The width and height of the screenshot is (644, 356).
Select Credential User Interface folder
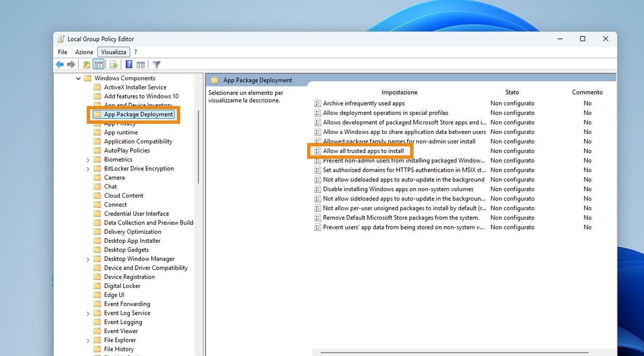pos(137,214)
